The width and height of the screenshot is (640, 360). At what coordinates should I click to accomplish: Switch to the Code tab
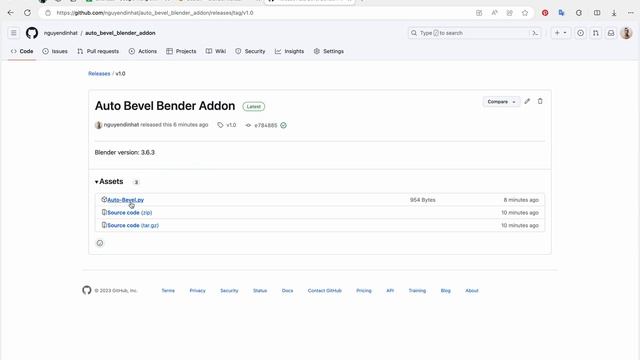point(22,51)
